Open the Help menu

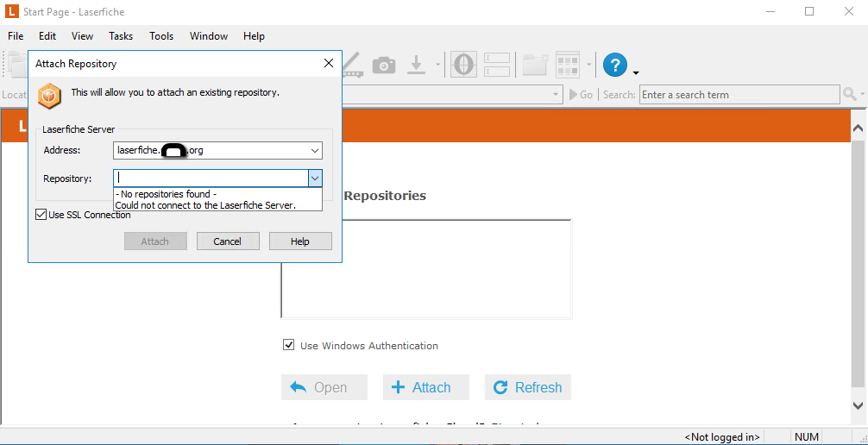coord(254,36)
